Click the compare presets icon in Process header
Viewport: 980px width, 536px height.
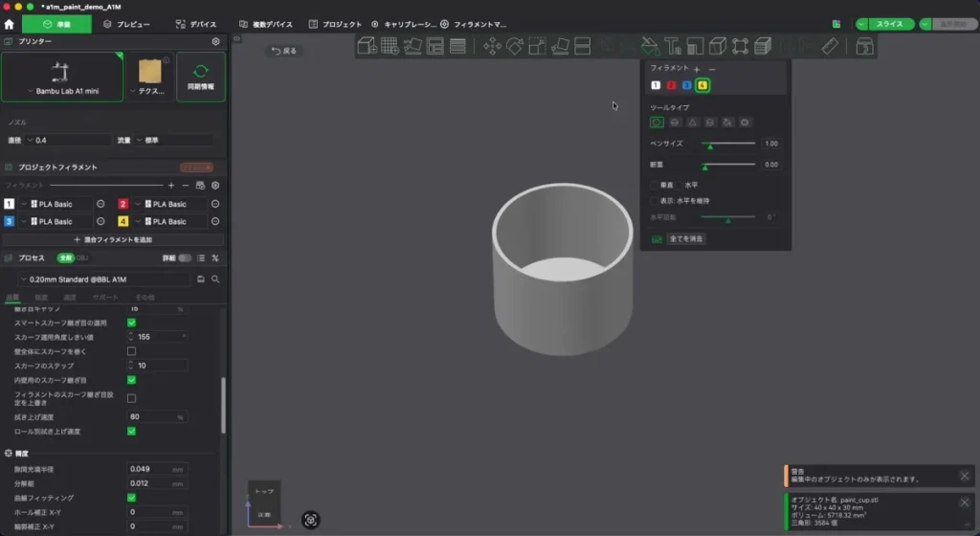[x=215, y=258]
